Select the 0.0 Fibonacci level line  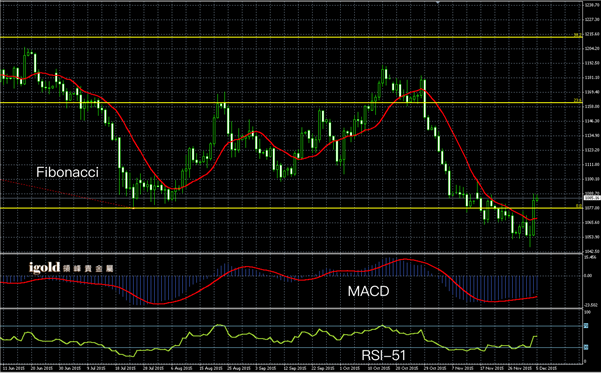pyautogui.click(x=291, y=208)
